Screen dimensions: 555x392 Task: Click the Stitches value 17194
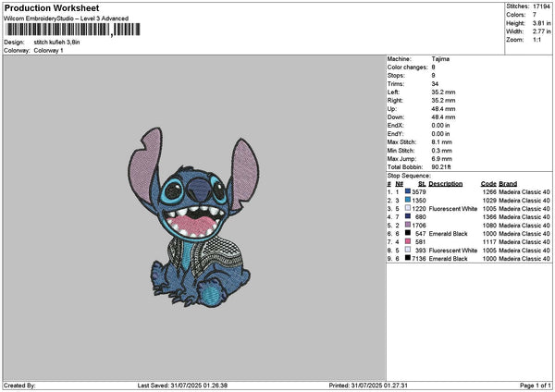pos(541,6)
